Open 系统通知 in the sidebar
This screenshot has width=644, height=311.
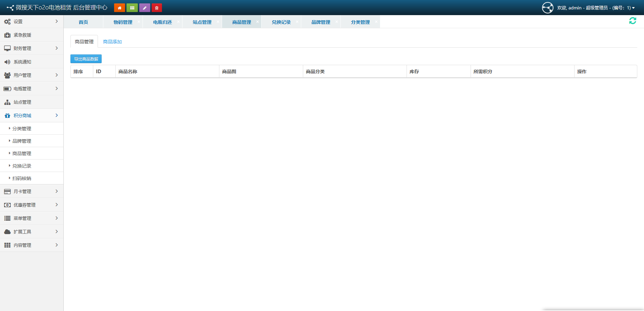pyautogui.click(x=22, y=62)
